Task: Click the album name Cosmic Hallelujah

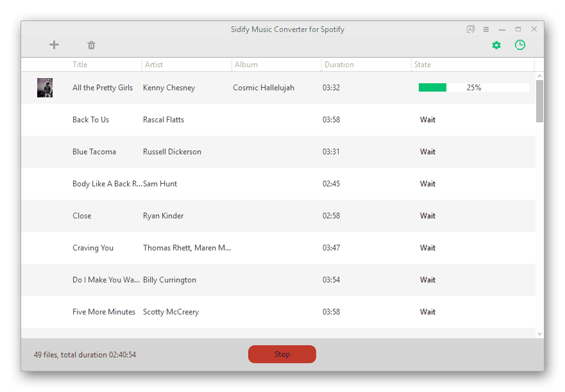Action: click(x=264, y=88)
